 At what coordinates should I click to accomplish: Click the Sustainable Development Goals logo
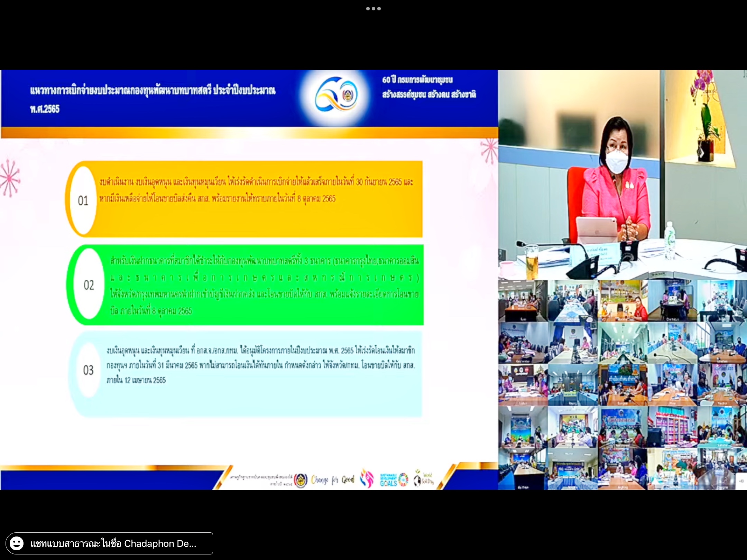tap(394, 480)
